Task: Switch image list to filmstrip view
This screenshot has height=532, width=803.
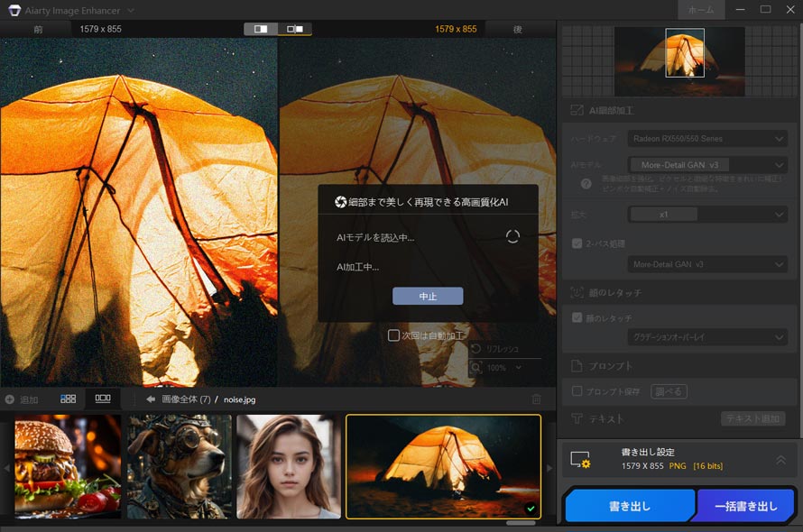Action: point(103,399)
